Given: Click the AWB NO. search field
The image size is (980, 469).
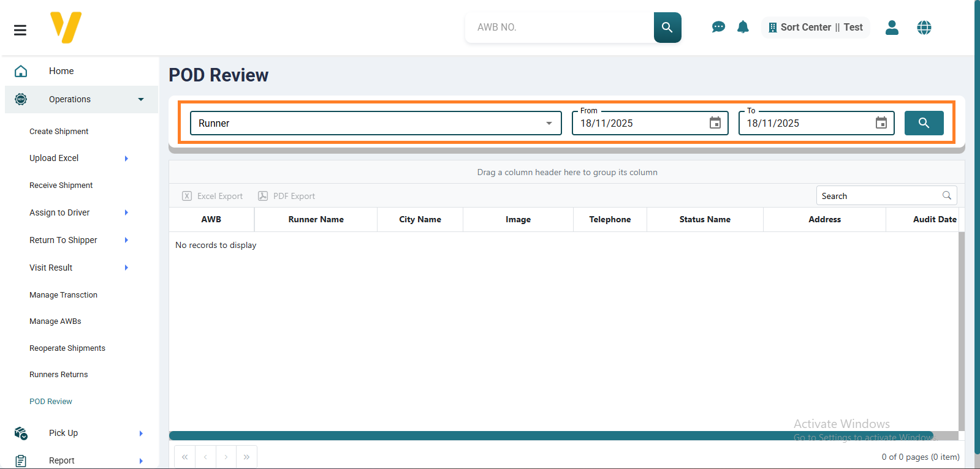Looking at the screenshot, I should (560, 28).
